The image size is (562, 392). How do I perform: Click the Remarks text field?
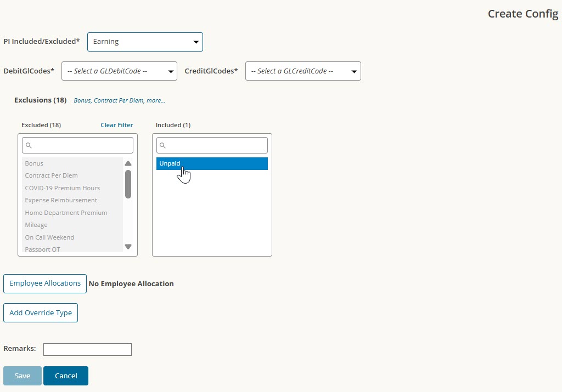coord(87,349)
